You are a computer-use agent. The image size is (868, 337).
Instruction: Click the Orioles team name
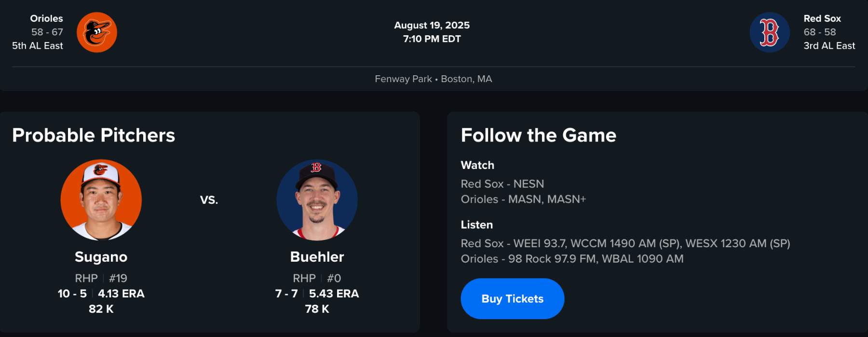tap(46, 18)
